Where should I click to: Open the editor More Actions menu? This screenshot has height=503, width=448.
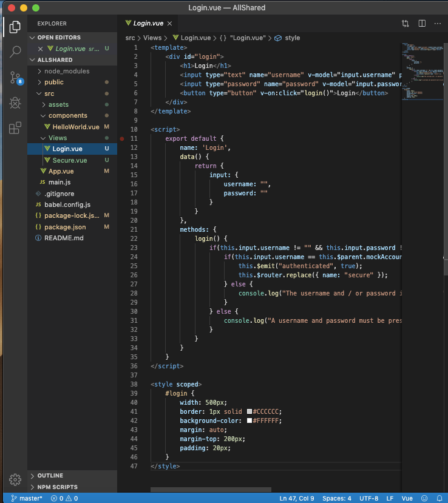(438, 23)
